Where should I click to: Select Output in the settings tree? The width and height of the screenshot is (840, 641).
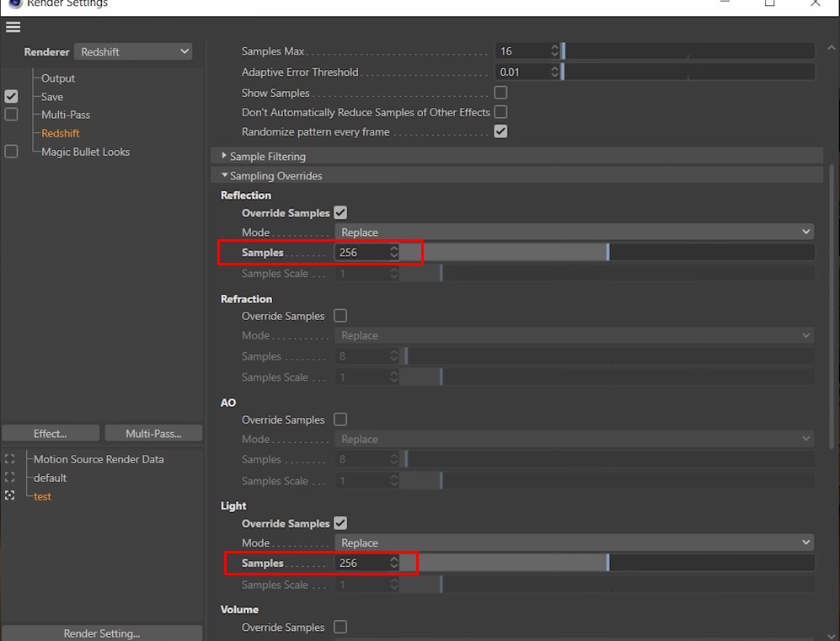click(x=58, y=78)
